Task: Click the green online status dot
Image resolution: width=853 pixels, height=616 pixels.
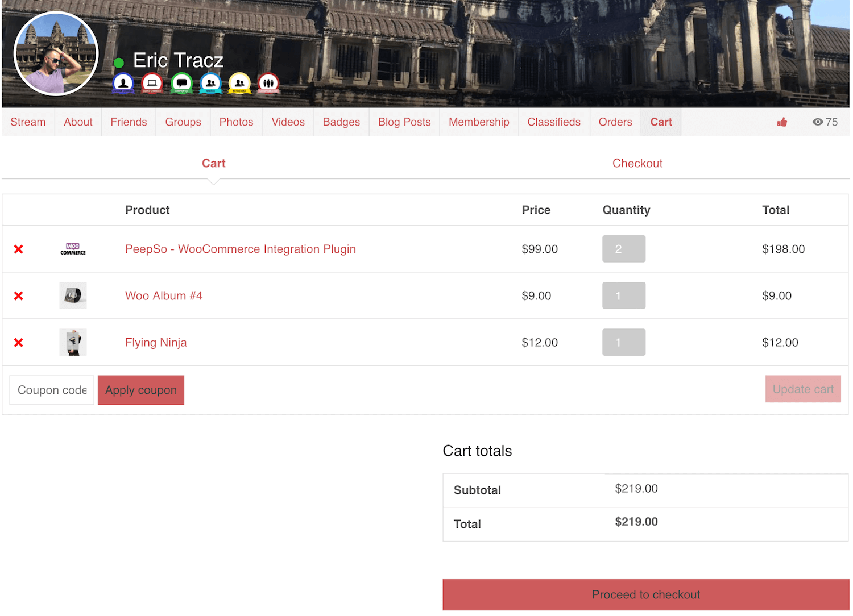Action: (x=119, y=63)
